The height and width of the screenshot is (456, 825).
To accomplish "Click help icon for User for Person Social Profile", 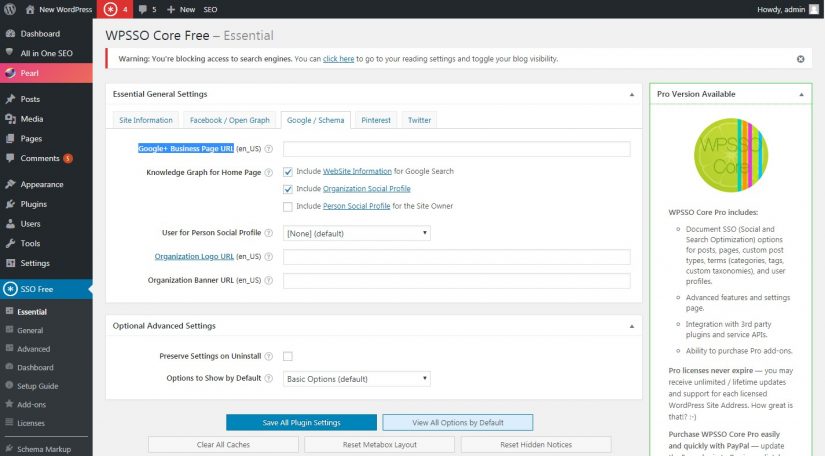I will click(268, 233).
